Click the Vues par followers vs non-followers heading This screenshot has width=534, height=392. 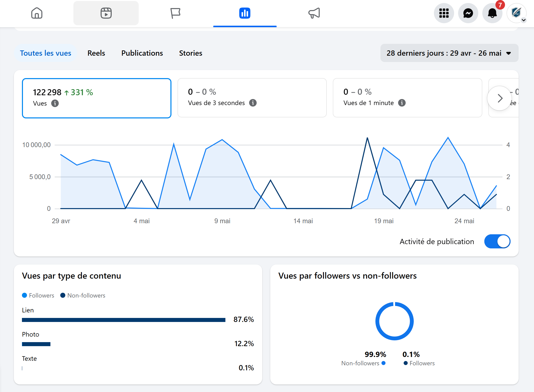(x=347, y=276)
